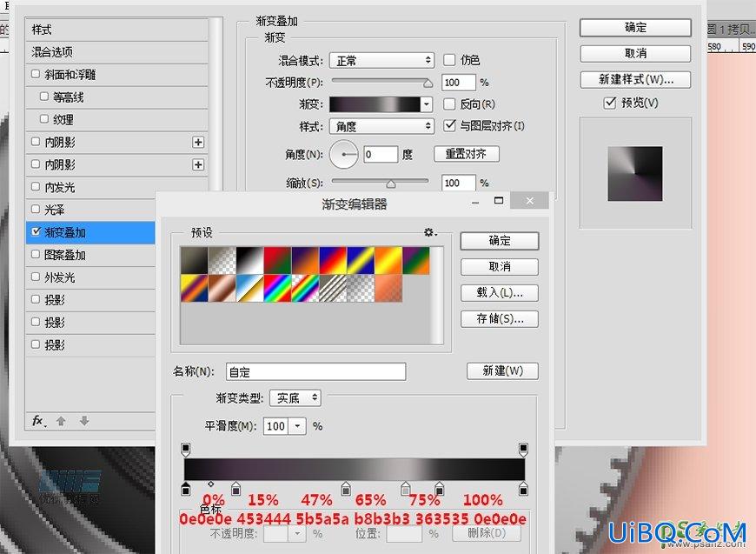Image resolution: width=756 pixels, height=554 pixels.
Task: Select the copper gradient preset
Action: pyautogui.click(x=222, y=288)
